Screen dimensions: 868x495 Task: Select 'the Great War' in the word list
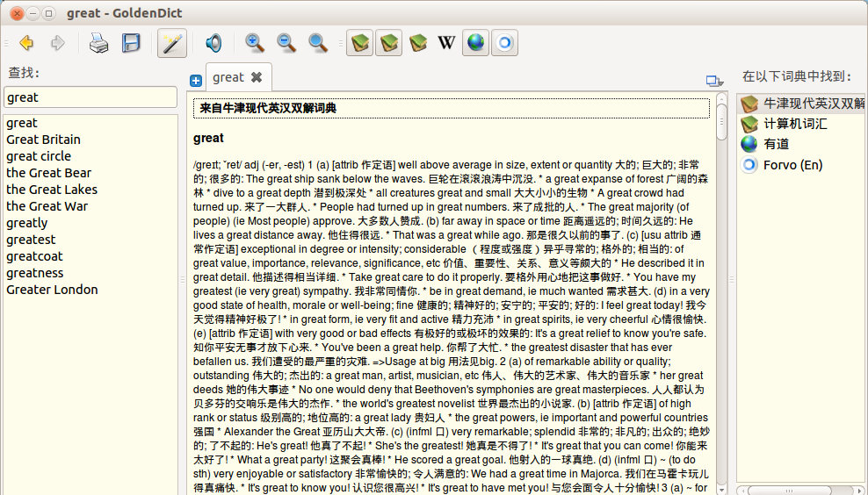(90, 205)
